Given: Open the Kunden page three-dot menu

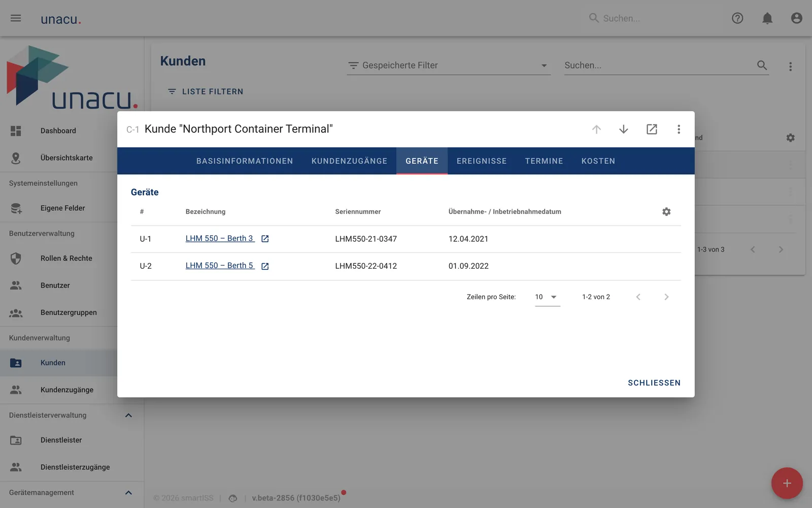Looking at the screenshot, I should point(790,67).
